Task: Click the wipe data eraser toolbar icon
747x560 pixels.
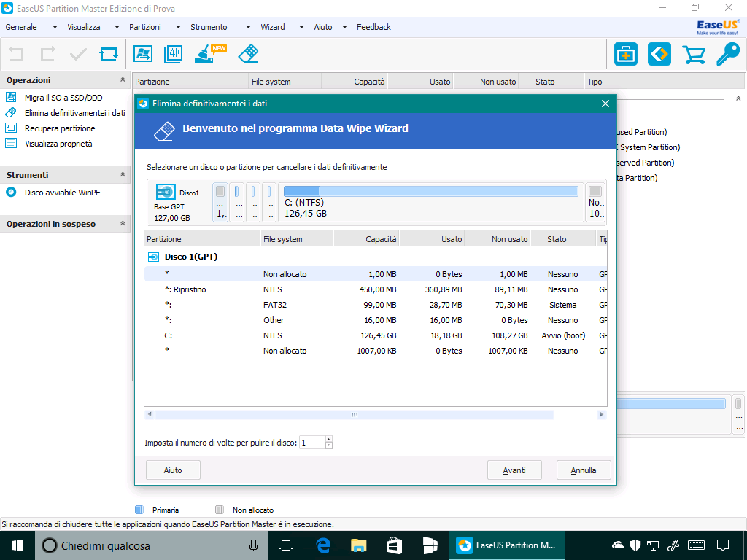Action: pos(248,54)
